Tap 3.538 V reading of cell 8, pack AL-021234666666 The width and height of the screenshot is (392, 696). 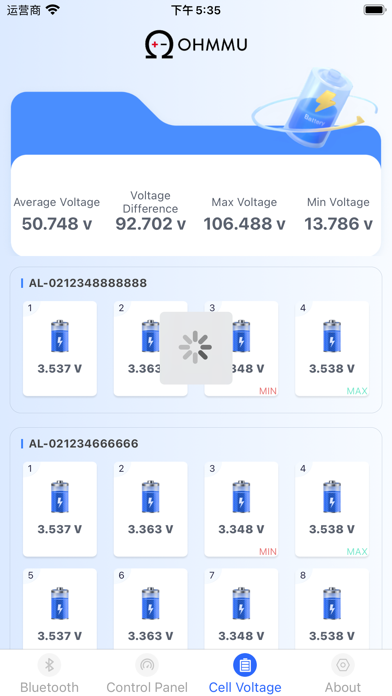click(332, 636)
